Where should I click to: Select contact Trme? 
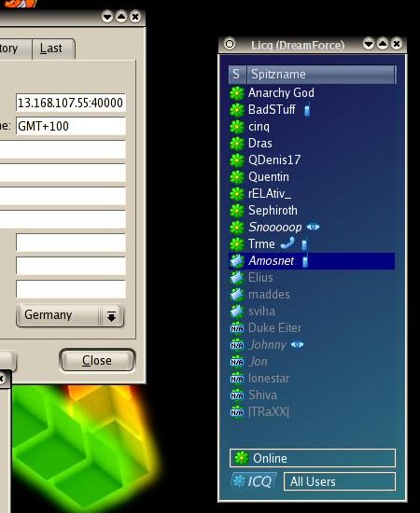(x=261, y=244)
